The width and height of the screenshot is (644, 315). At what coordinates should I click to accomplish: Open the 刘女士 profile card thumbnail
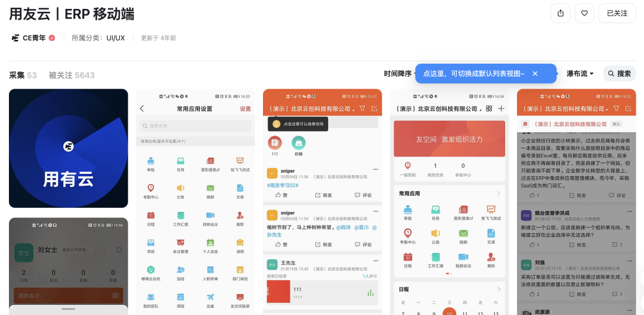[68, 266]
